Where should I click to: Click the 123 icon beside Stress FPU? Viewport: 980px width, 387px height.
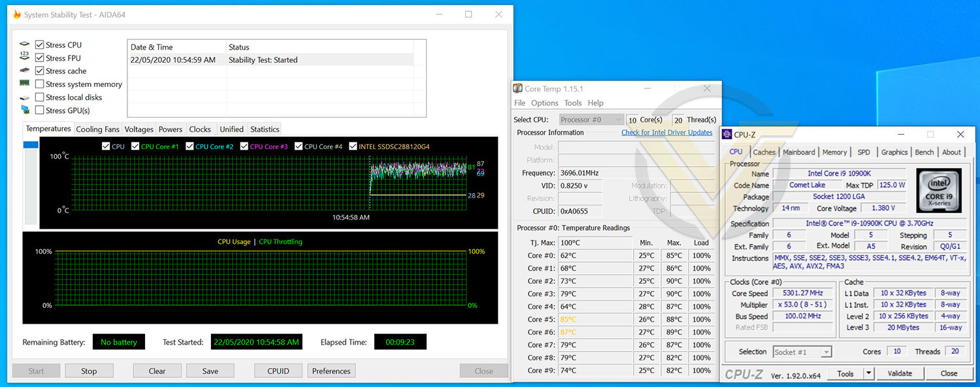pyautogui.click(x=25, y=57)
